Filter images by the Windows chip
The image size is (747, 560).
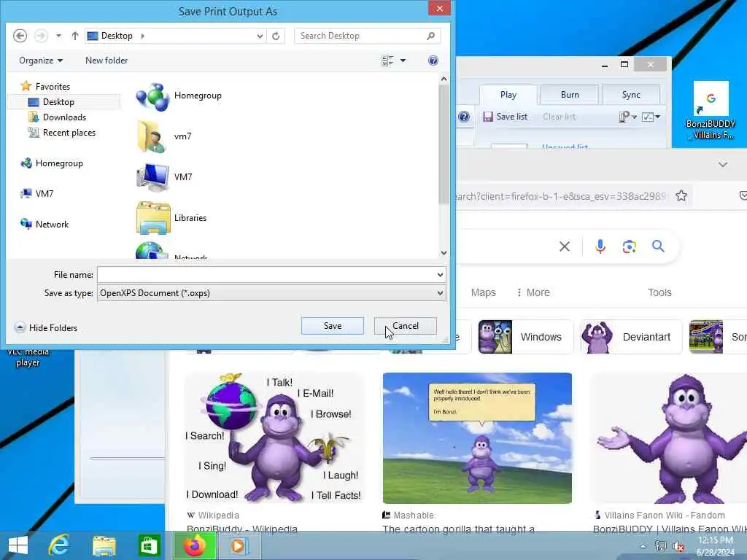pos(525,337)
